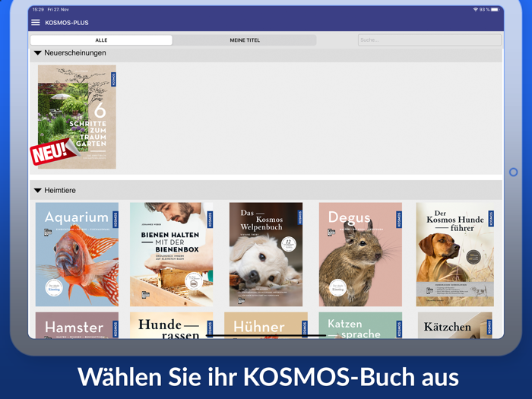Open the 6 Schritte zum Traumgarten book
The height and width of the screenshot is (399, 532).
pyautogui.click(x=77, y=117)
